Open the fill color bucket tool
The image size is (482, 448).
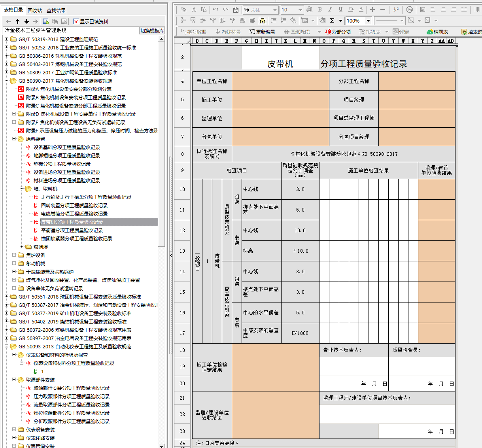click(x=351, y=9)
